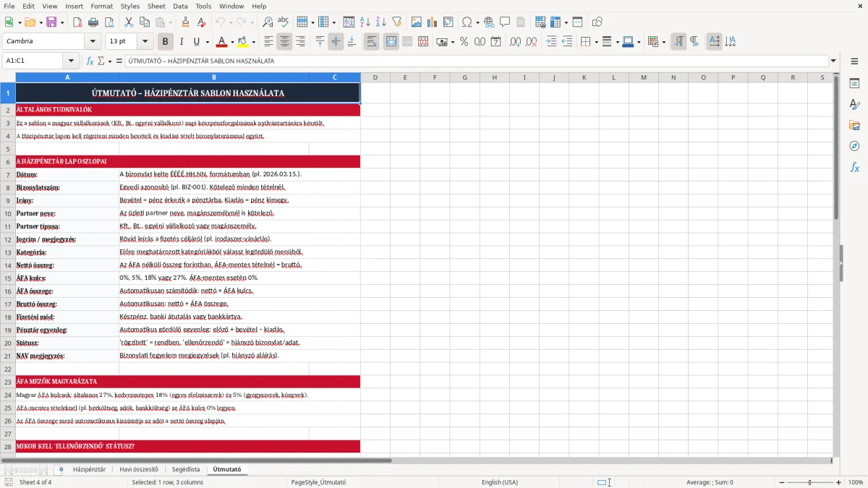
Task: Select column D header
Action: (x=375, y=77)
